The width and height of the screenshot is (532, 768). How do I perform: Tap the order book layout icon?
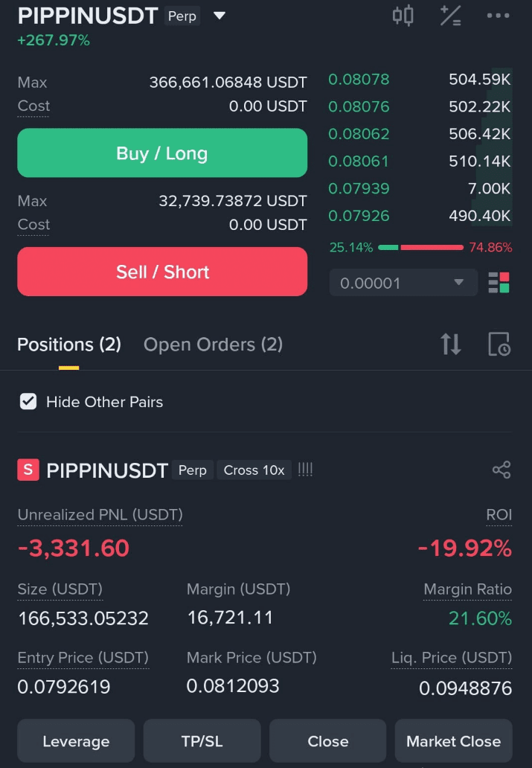(499, 283)
